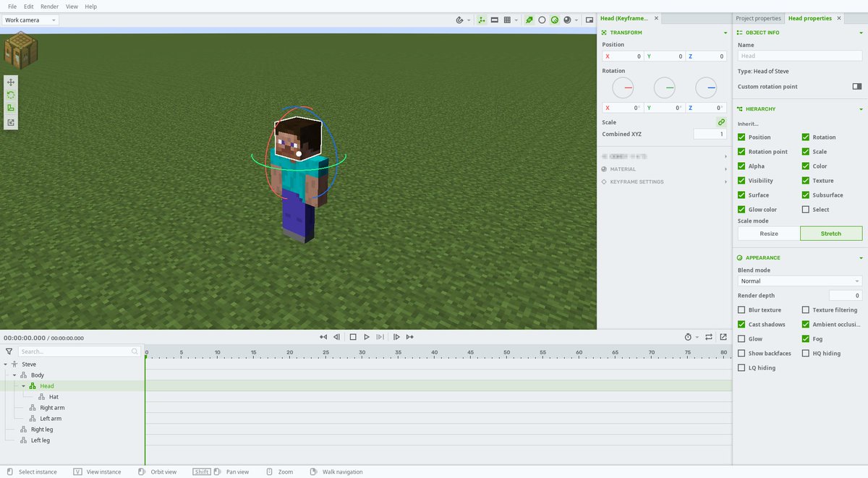The image size is (868, 478).
Task: Pop out the timeline panel
Action: coord(723,337)
